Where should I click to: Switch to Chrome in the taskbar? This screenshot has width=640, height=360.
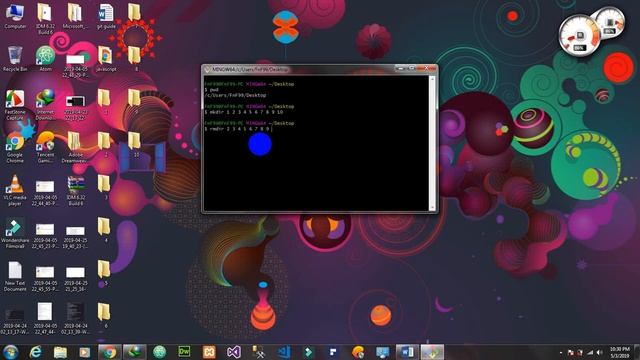(x=109, y=352)
